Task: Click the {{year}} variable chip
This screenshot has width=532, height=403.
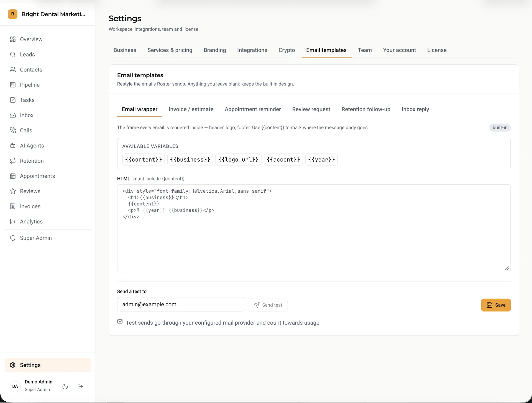Action: pyautogui.click(x=321, y=160)
